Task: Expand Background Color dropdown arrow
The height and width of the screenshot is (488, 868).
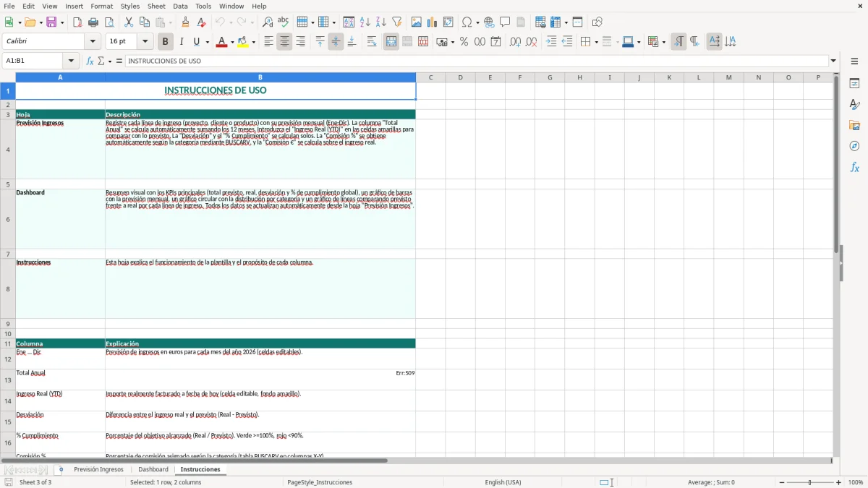Action: pos(253,42)
